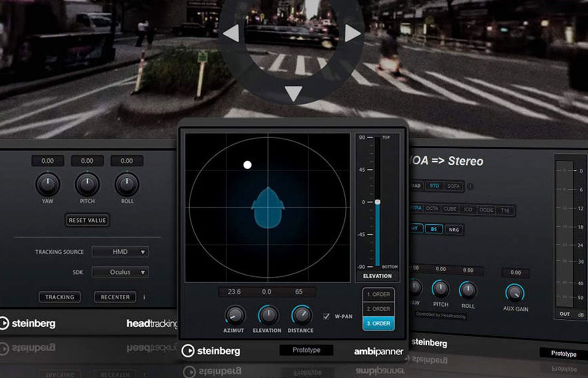Viewport: 588px width, 378px height.
Task: Select the CUBE layout tab
Action: point(450,209)
